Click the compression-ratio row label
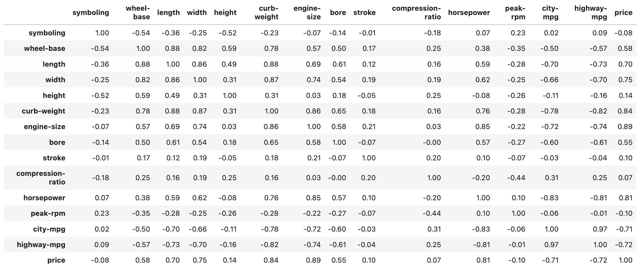The height and width of the screenshot is (272, 644). (41, 178)
